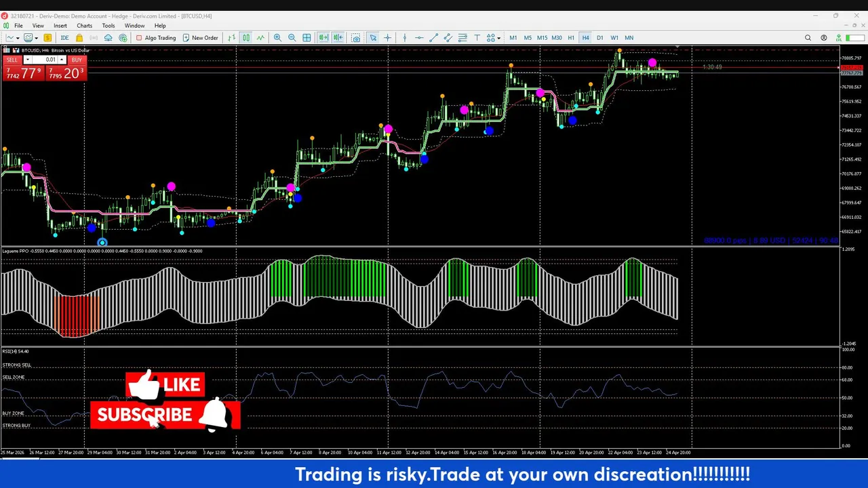
Task: Click the RSI(14) indicator label
Action: (15, 351)
